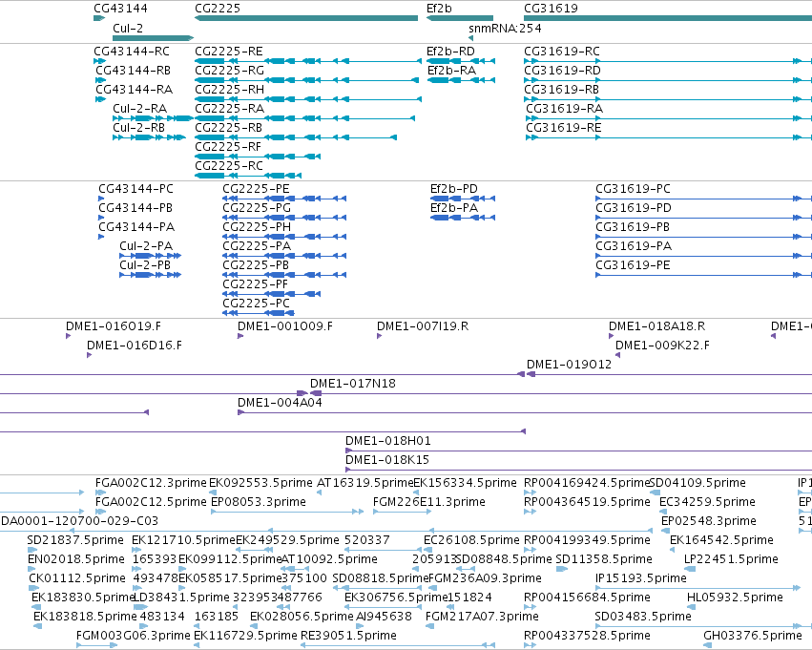Click BAC end DME1-009K22.F
Image resolution: width=812 pixels, height=650 pixels.
[x=662, y=346]
